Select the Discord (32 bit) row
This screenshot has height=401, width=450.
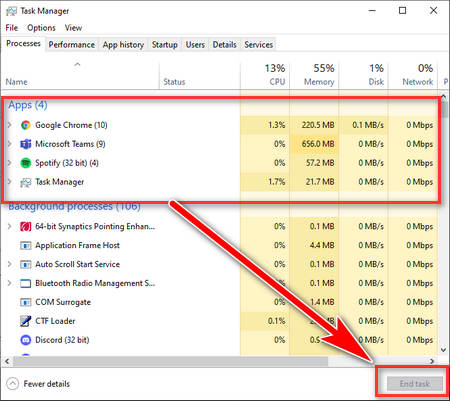click(220, 340)
